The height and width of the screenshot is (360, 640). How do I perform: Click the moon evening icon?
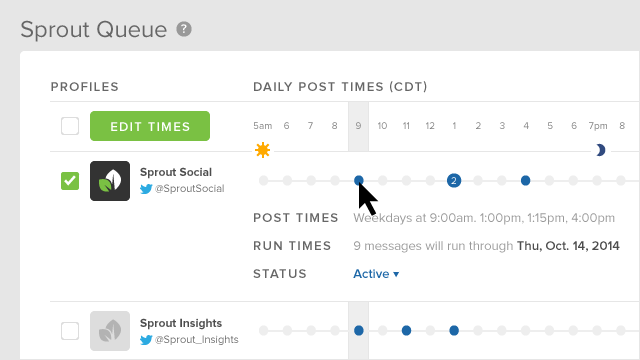[x=600, y=150]
